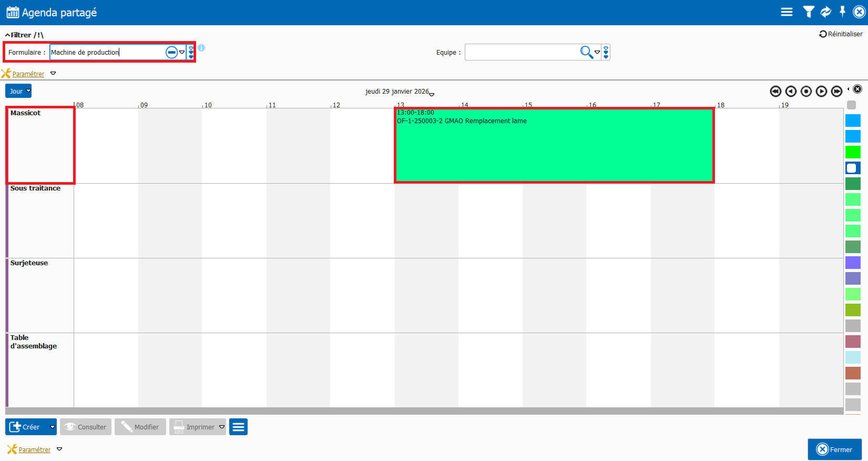
Task: Open the hamburger menu in title bar
Action: [787, 12]
